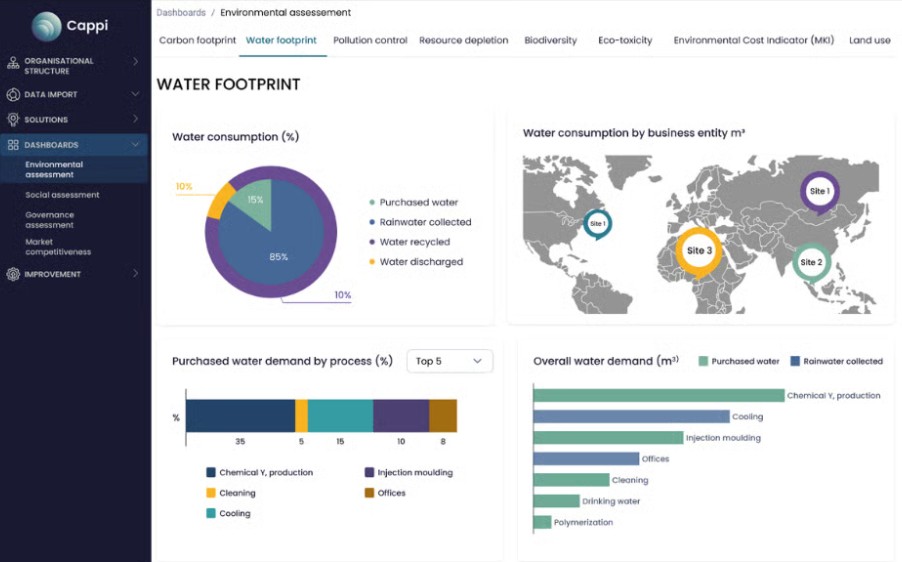Image resolution: width=902 pixels, height=562 pixels.
Task: Click the Data Import sidebar icon
Action: coord(13,95)
